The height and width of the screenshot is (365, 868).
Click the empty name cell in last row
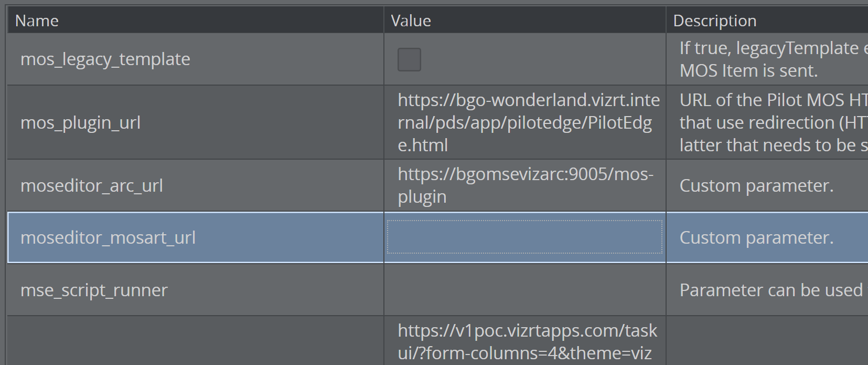coord(196,341)
